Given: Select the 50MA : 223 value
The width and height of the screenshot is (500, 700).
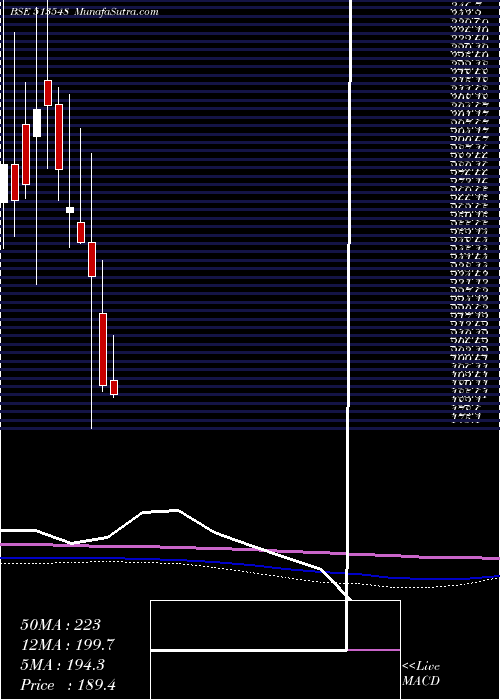Looking at the screenshot, I should [60, 625].
